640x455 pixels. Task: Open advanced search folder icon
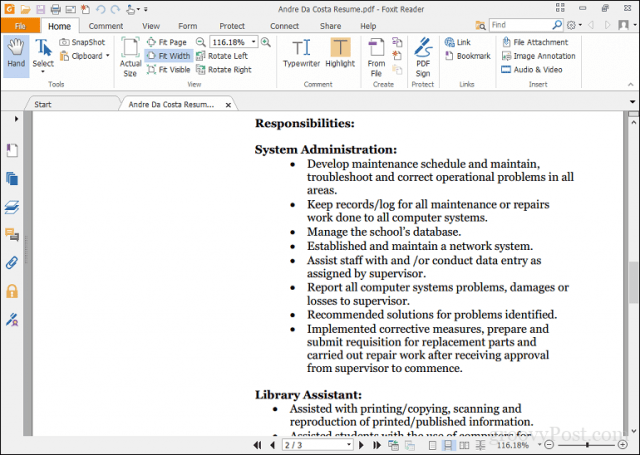(x=480, y=26)
